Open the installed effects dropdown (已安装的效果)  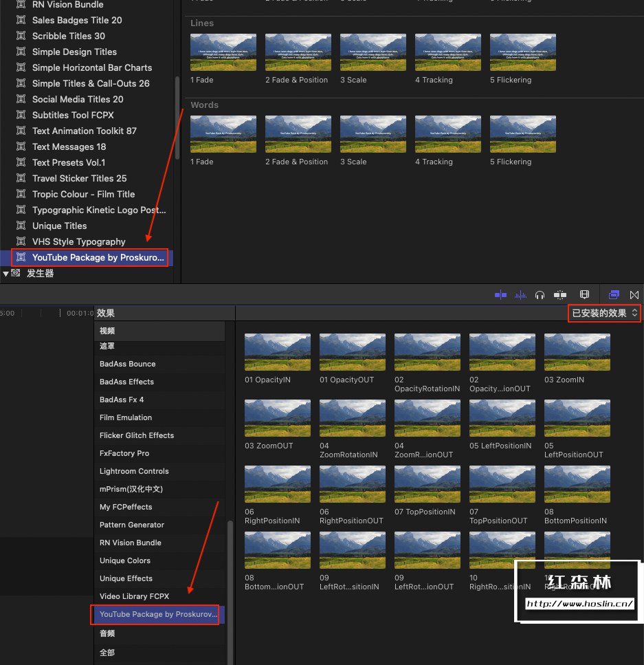tap(605, 313)
